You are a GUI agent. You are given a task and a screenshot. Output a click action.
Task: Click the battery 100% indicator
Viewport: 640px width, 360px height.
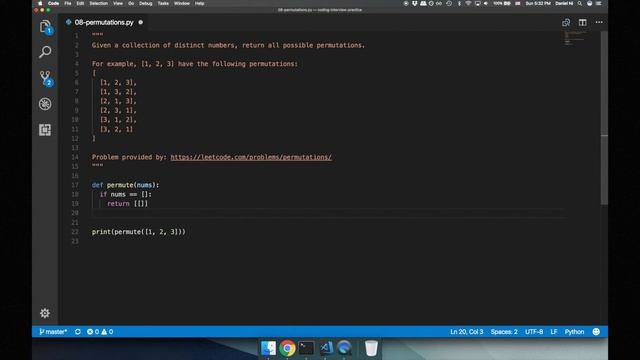click(x=502, y=3)
